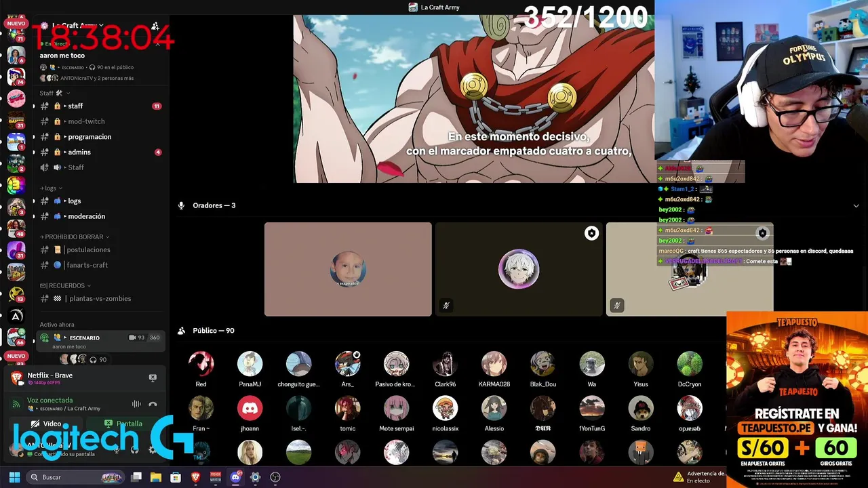Open user settings gear icon

pos(153,449)
